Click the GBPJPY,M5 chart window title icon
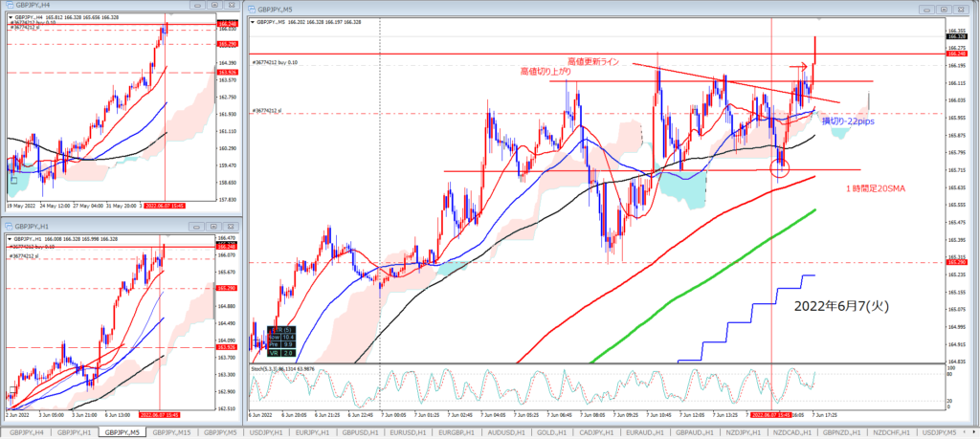 pyautogui.click(x=253, y=6)
